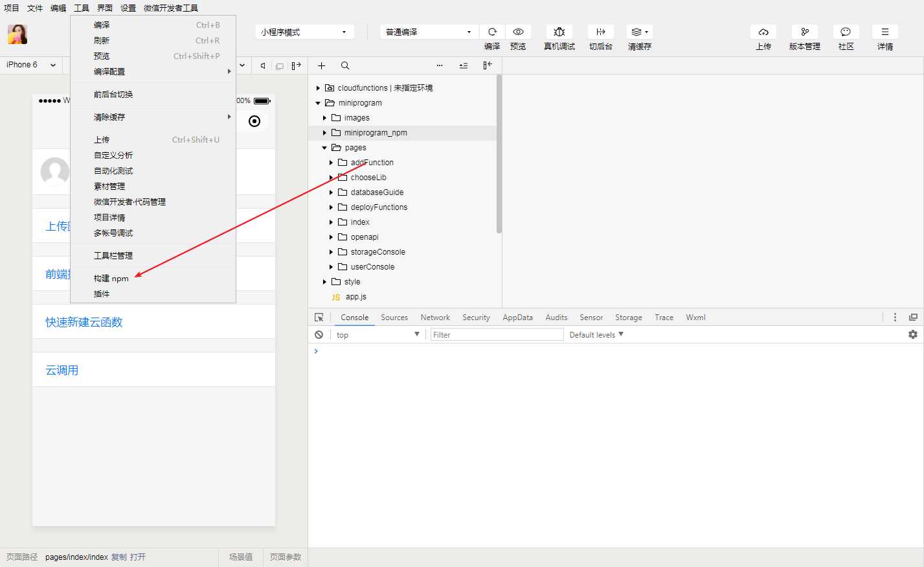
Task: Expand the cloudfunctions folder
Action: point(318,88)
